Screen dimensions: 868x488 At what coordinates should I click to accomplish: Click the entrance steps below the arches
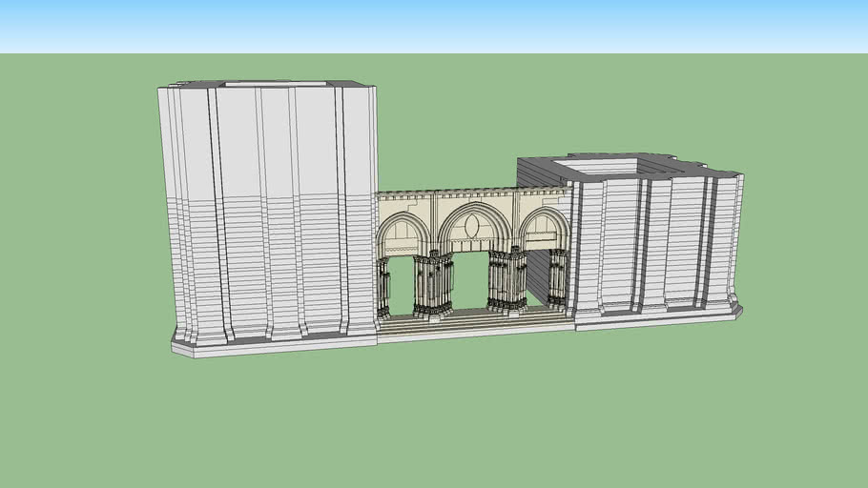472,322
